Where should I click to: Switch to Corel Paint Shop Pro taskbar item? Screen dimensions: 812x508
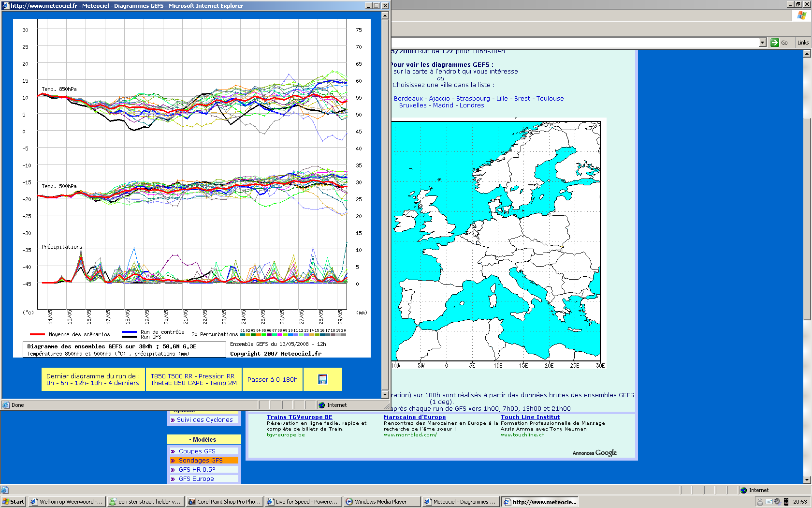[x=224, y=502]
